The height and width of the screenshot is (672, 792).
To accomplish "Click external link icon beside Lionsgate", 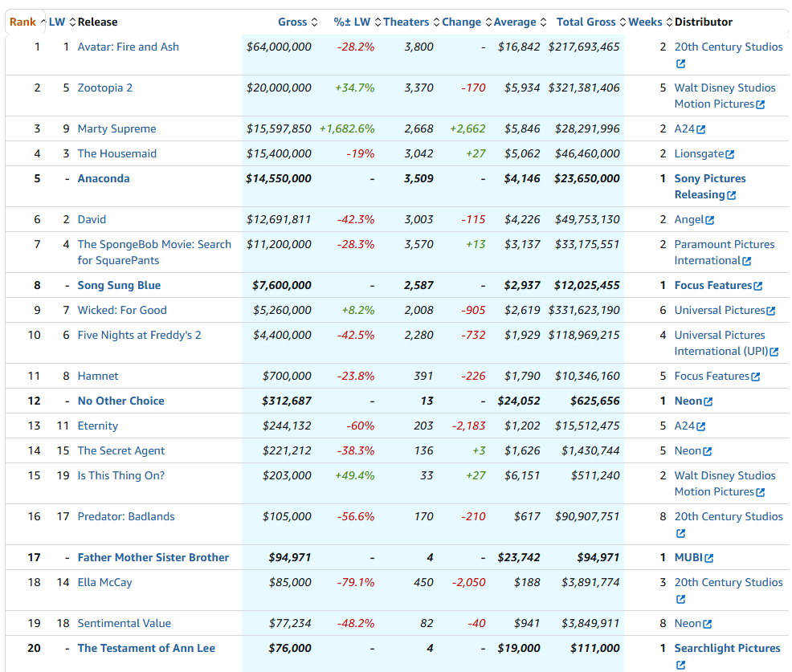I will (729, 154).
